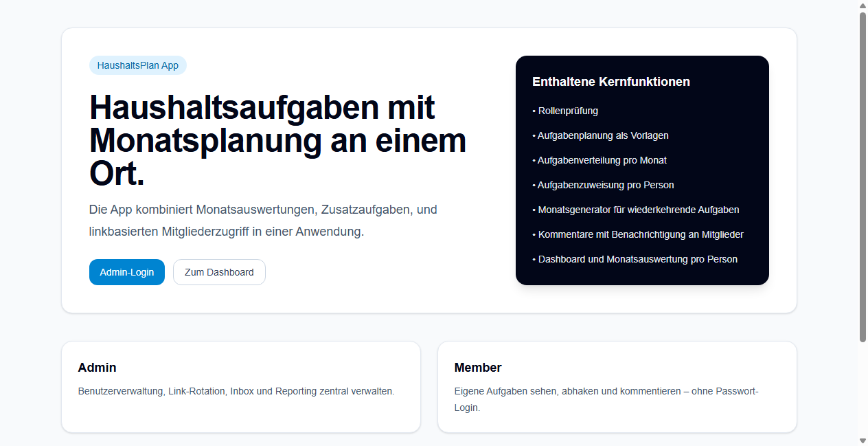The height and width of the screenshot is (446, 868).
Task: Click the HaushaltsPlan App badge
Action: tap(138, 65)
